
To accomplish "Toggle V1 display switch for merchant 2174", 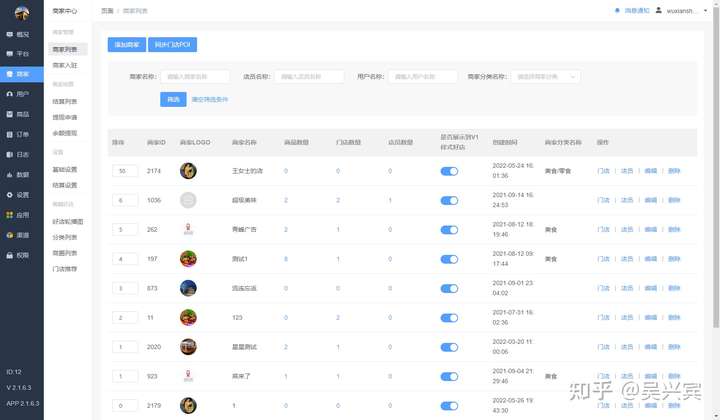I will [449, 171].
